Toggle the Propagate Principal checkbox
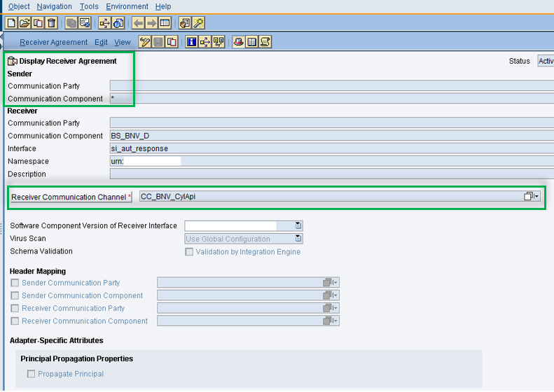The height and width of the screenshot is (392, 554). tap(31, 374)
